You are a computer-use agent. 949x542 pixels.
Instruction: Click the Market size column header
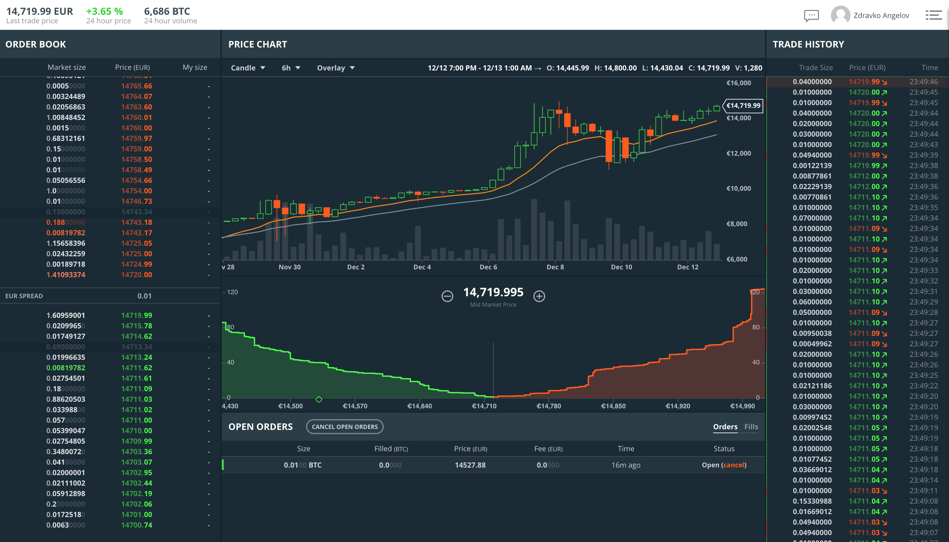67,67
